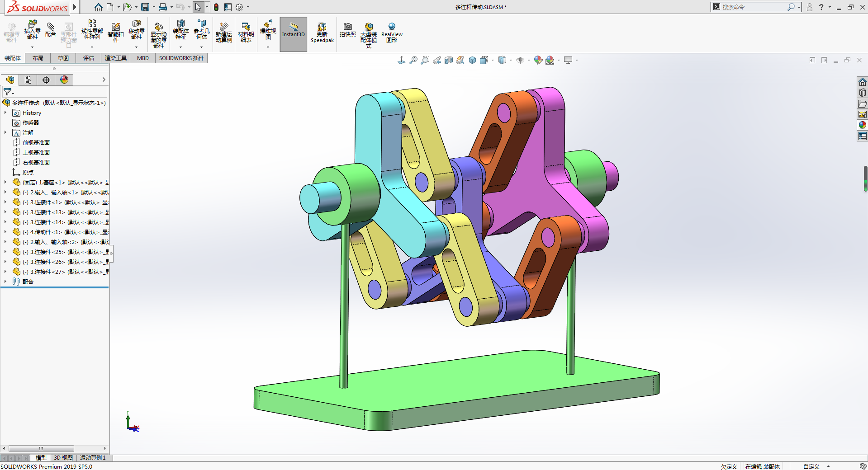The image size is (868, 470).
Task: Switch to the MBD tab
Action: pos(143,58)
